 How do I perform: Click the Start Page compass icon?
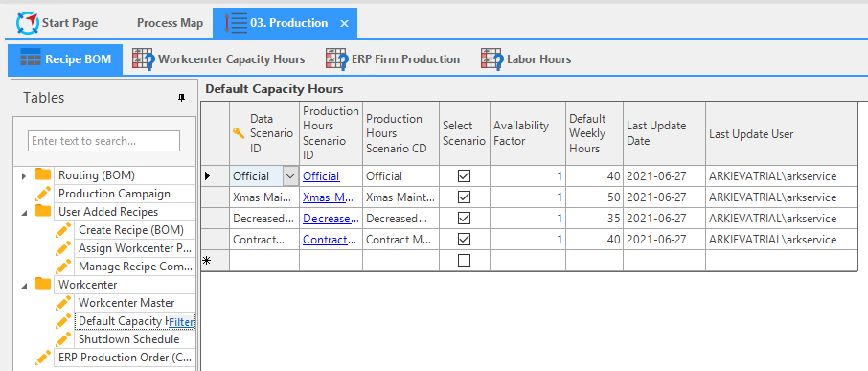pyautogui.click(x=28, y=23)
